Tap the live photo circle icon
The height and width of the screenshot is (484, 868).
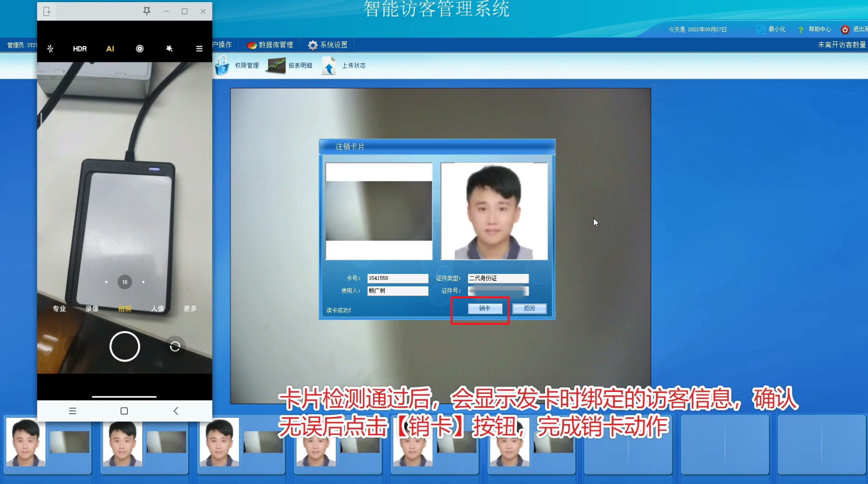point(140,49)
